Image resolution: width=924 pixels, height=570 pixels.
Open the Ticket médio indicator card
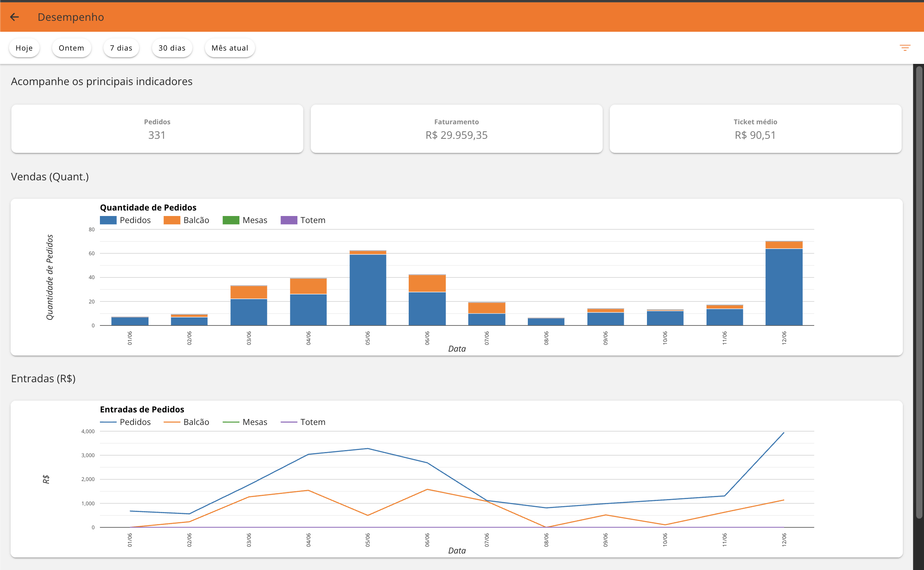(756, 129)
